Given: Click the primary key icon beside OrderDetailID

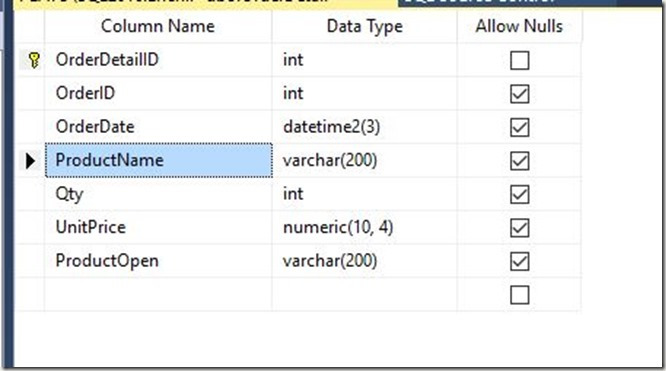Looking at the screenshot, I should [x=34, y=60].
